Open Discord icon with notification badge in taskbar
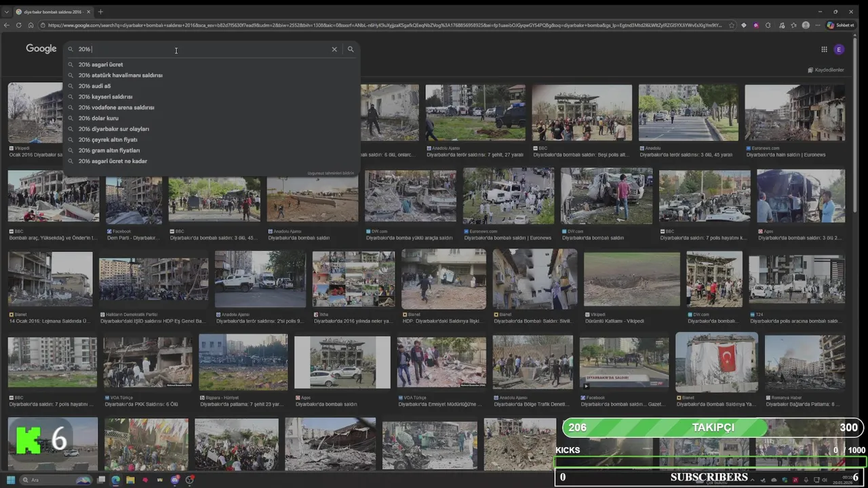This screenshot has height=488, width=868. (175, 480)
